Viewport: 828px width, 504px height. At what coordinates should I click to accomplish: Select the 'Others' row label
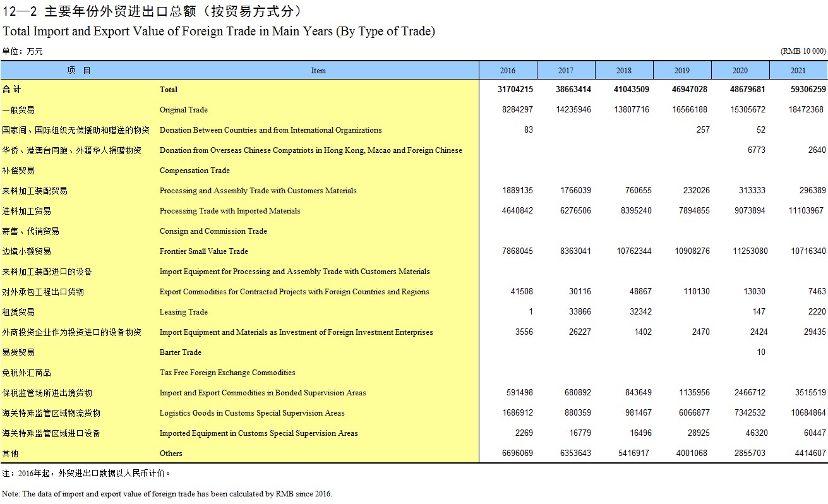(171, 453)
